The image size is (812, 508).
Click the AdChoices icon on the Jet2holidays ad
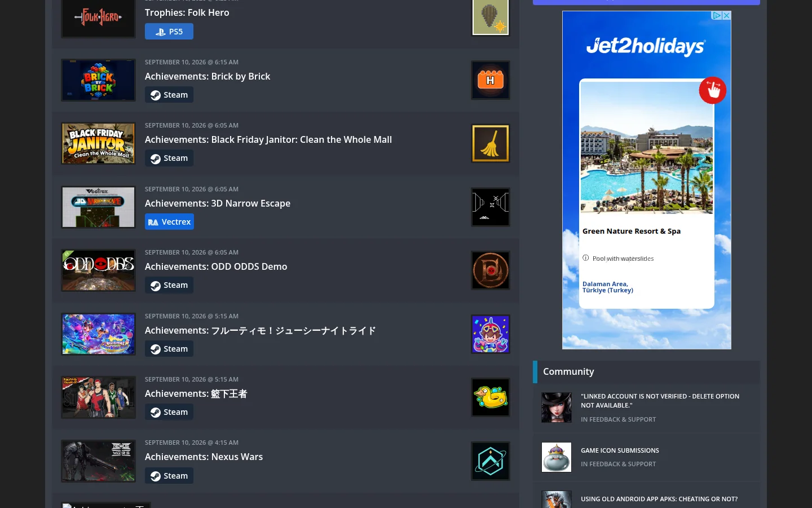point(717,16)
